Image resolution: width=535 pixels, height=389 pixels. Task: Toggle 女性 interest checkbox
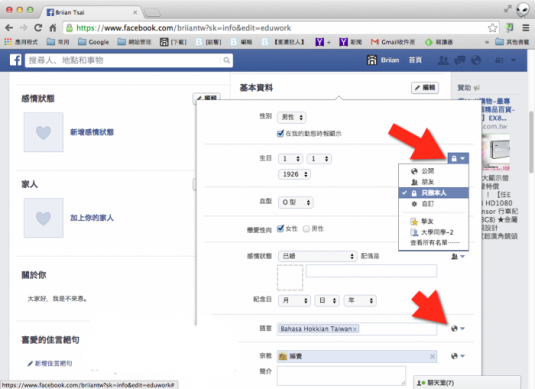(280, 228)
